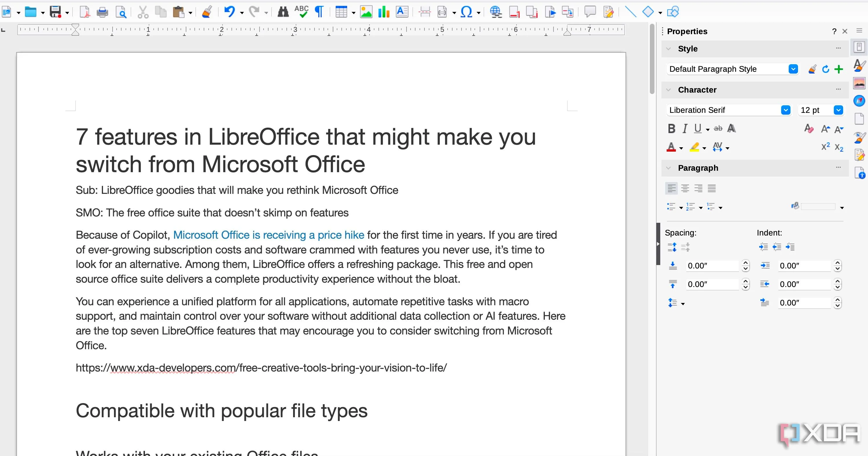Image resolution: width=868 pixels, height=456 pixels.
Task: Open sidebar settings hamburger menu
Action: coord(859,31)
